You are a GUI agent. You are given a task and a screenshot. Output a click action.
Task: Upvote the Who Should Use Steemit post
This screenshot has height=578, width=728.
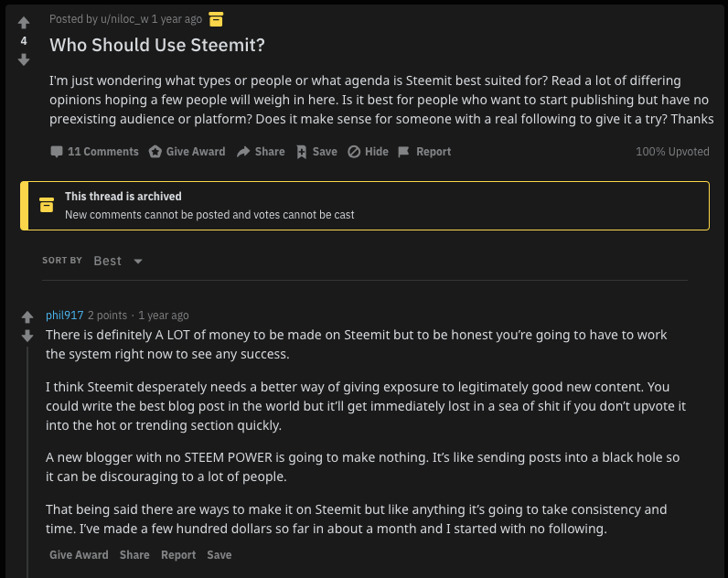click(24, 23)
